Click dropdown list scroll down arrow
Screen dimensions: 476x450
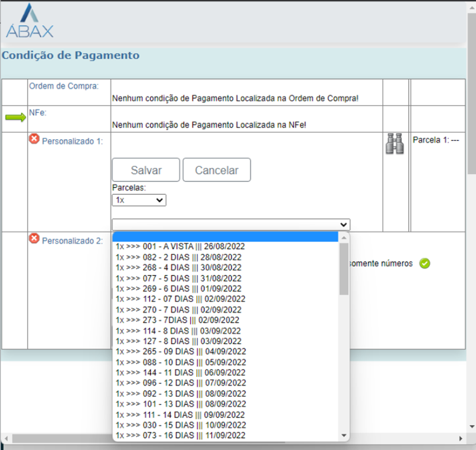[344, 436]
